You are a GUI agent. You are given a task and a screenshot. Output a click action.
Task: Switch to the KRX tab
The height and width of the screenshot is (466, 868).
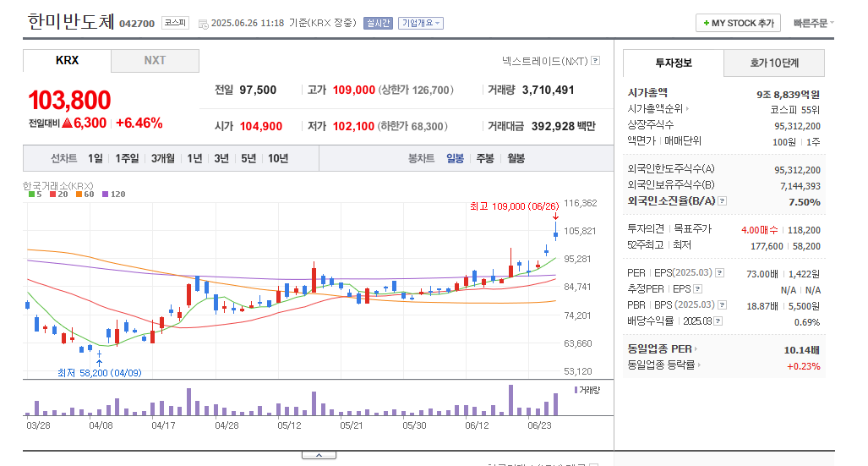pyautogui.click(x=67, y=60)
